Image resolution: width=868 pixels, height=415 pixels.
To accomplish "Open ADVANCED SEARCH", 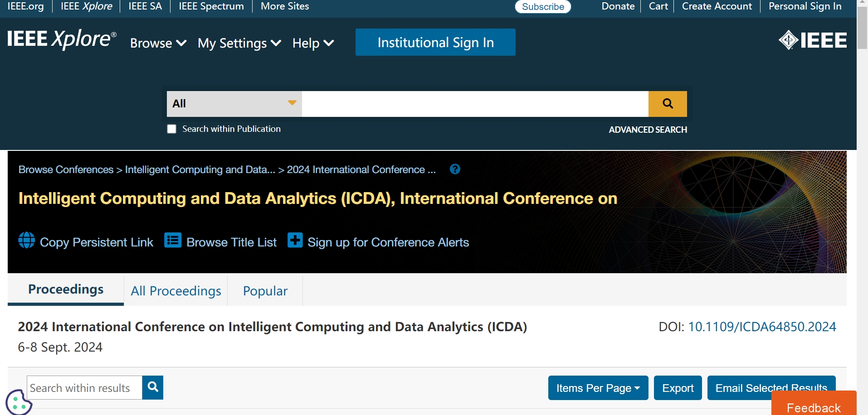I will coord(648,130).
